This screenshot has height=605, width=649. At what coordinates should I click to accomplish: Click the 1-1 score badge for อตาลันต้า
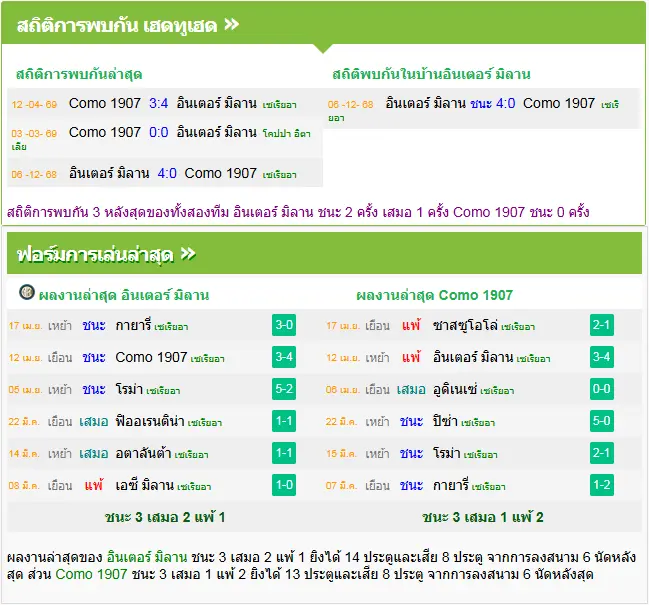(x=284, y=453)
